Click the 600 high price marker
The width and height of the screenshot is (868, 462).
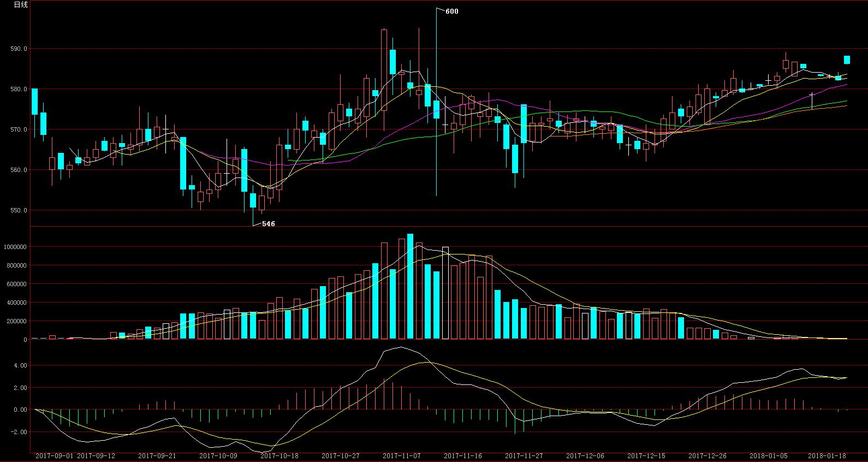click(452, 11)
